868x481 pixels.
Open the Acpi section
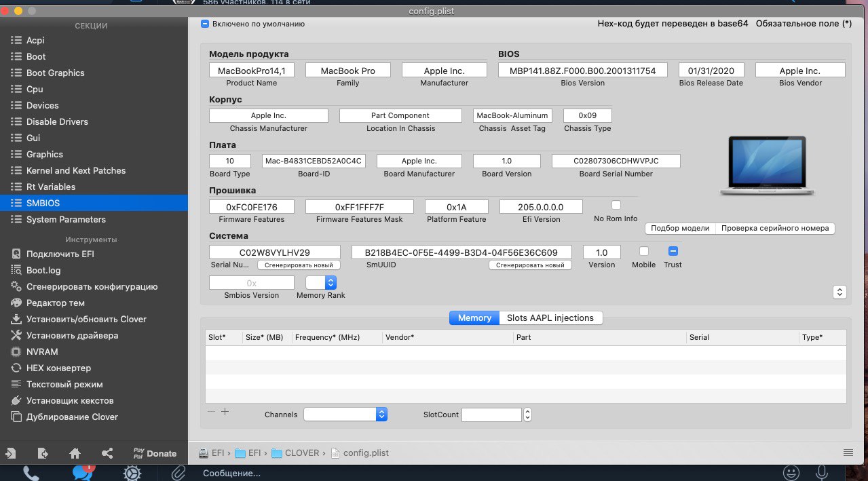coord(94,40)
